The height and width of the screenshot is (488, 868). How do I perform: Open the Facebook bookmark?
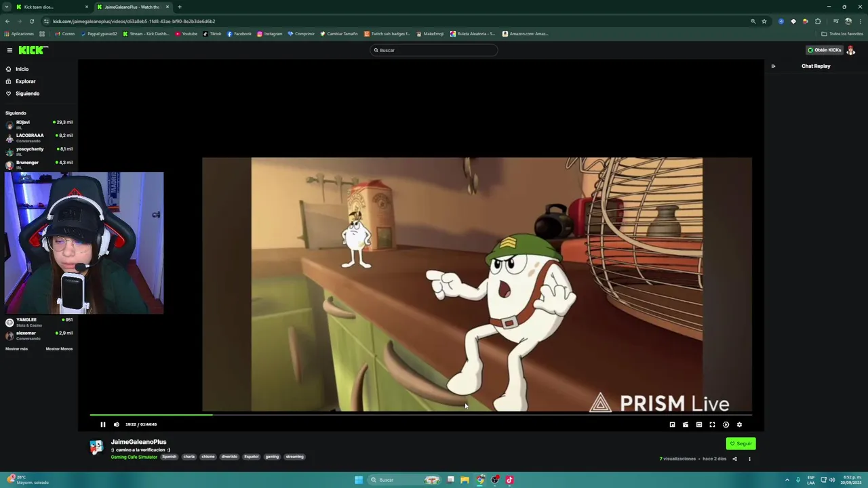click(x=239, y=34)
